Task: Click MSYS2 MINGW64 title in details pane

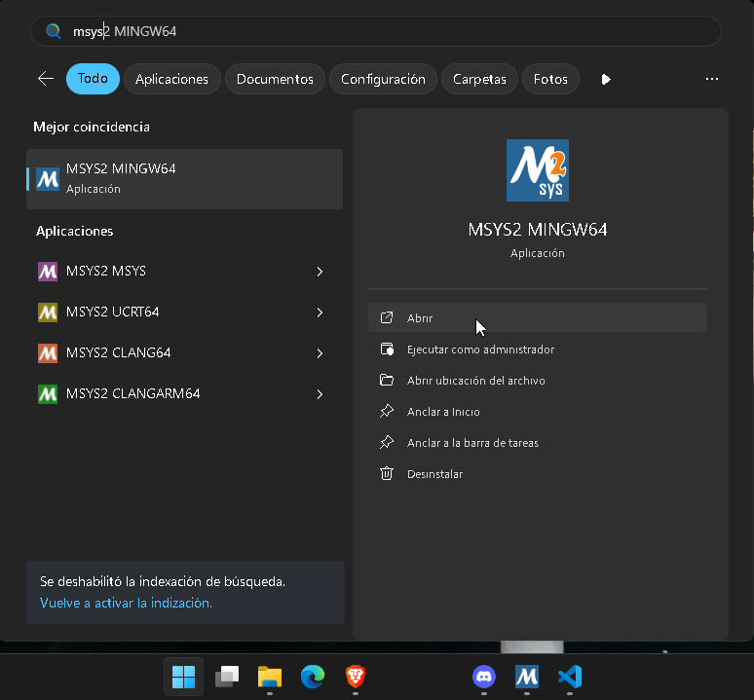Action: [537, 230]
